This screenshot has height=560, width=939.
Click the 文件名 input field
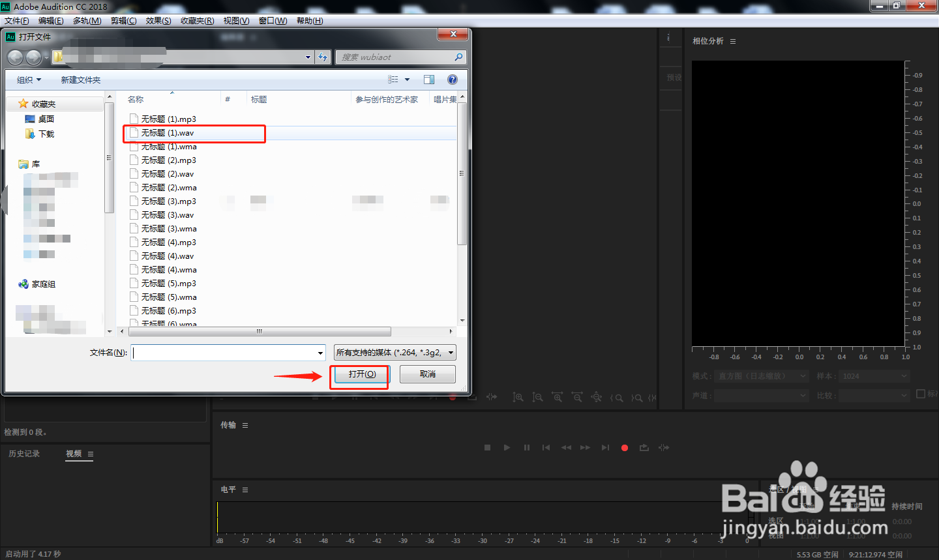point(228,353)
